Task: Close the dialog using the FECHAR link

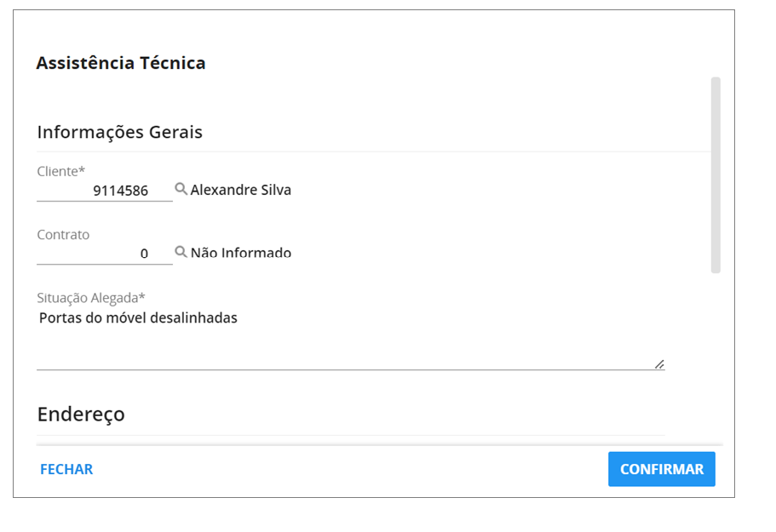Action: click(x=66, y=469)
